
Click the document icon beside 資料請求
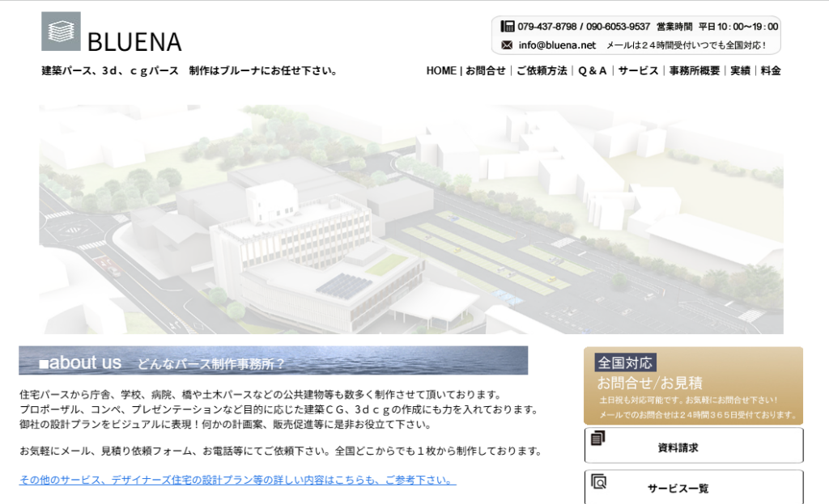598,438
